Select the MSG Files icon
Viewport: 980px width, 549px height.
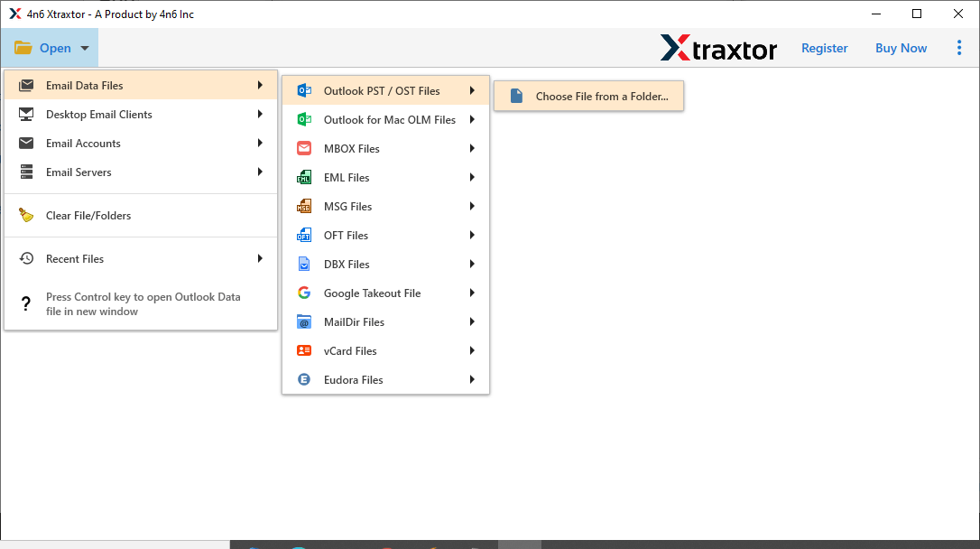304,206
